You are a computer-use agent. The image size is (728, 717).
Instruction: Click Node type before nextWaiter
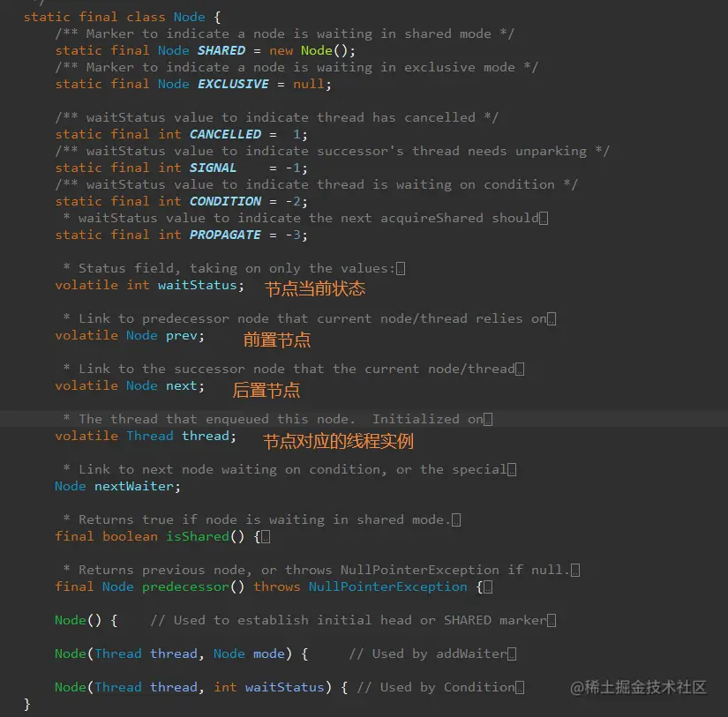(x=71, y=486)
